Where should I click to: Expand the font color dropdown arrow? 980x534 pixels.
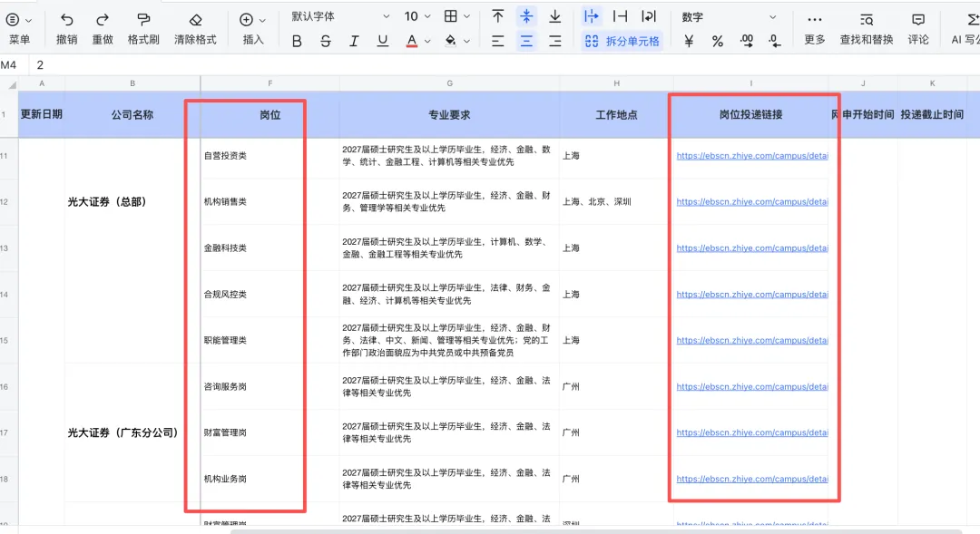coord(427,41)
